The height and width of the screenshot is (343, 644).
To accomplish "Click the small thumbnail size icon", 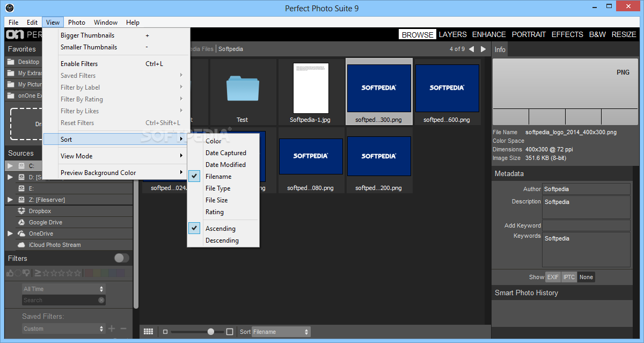I will coord(165,332).
